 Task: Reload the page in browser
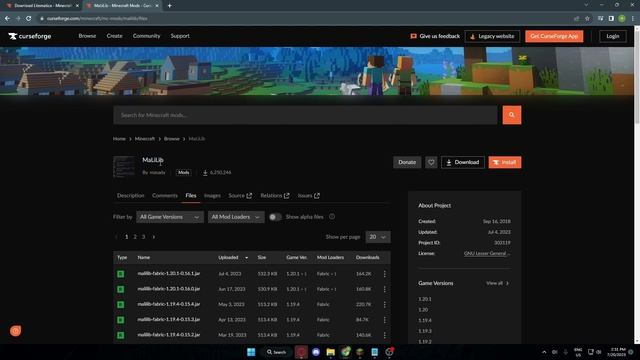coord(29,18)
